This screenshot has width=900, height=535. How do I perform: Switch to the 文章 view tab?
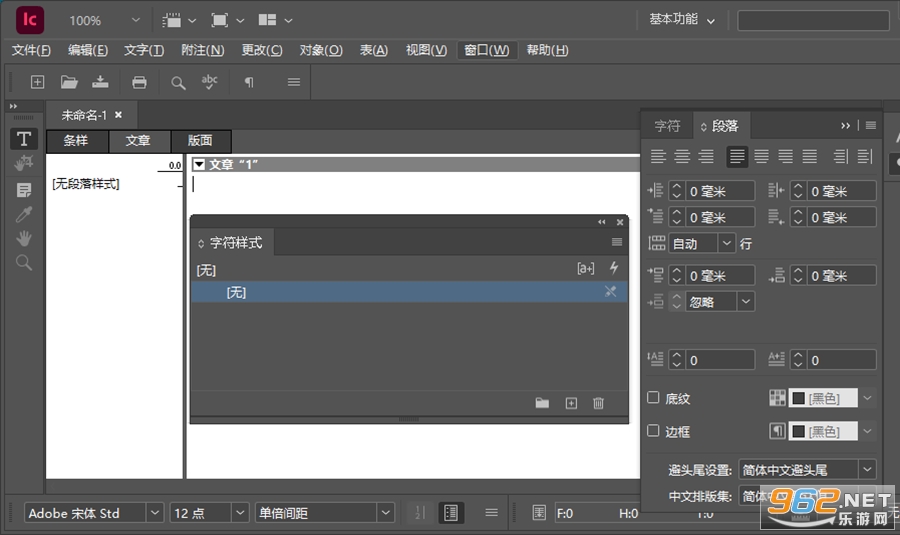coord(138,141)
